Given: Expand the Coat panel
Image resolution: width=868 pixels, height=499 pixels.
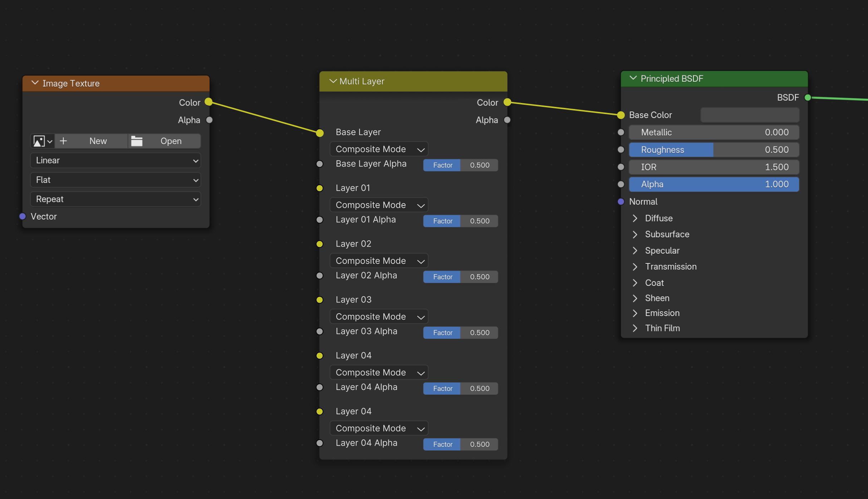Looking at the screenshot, I should tap(635, 283).
